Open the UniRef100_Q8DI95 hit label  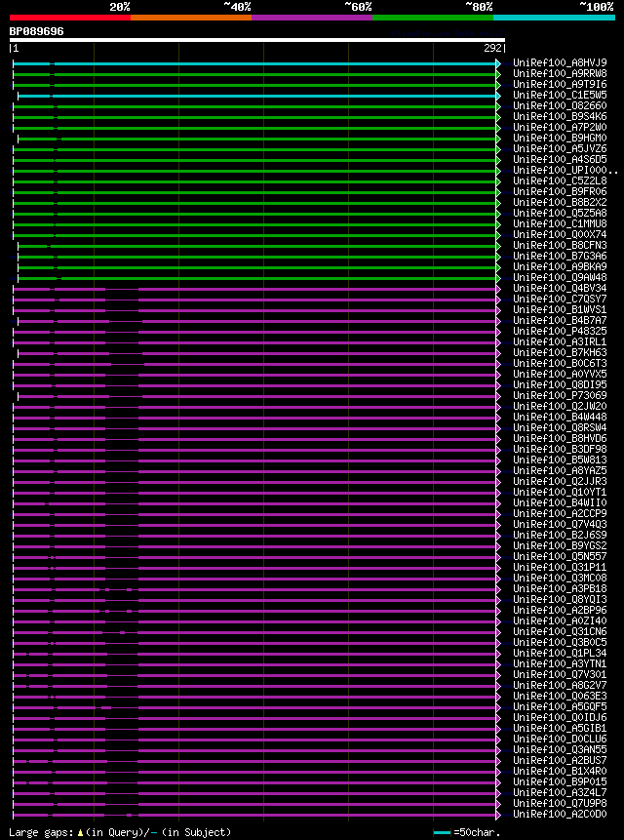[x=560, y=384]
